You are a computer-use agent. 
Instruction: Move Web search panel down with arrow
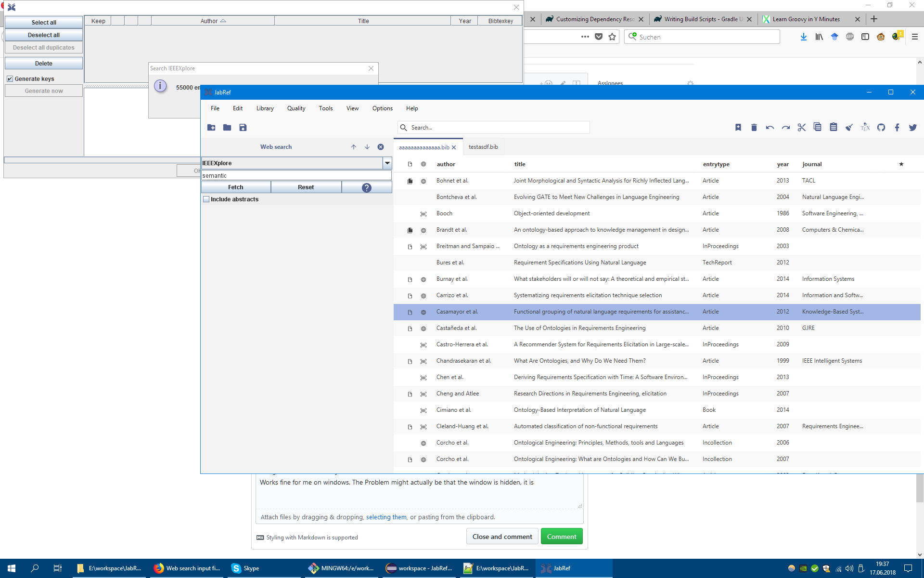tap(367, 147)
